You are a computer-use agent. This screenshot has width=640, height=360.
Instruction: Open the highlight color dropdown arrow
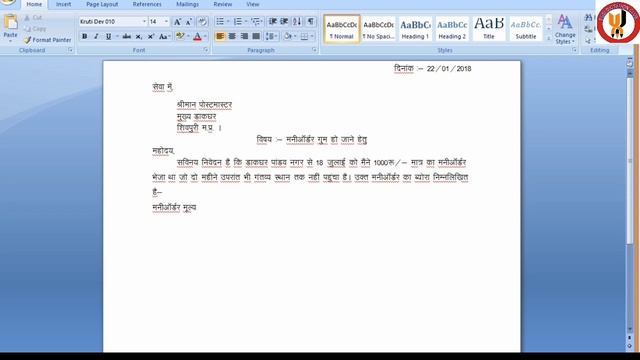[188, 36]
